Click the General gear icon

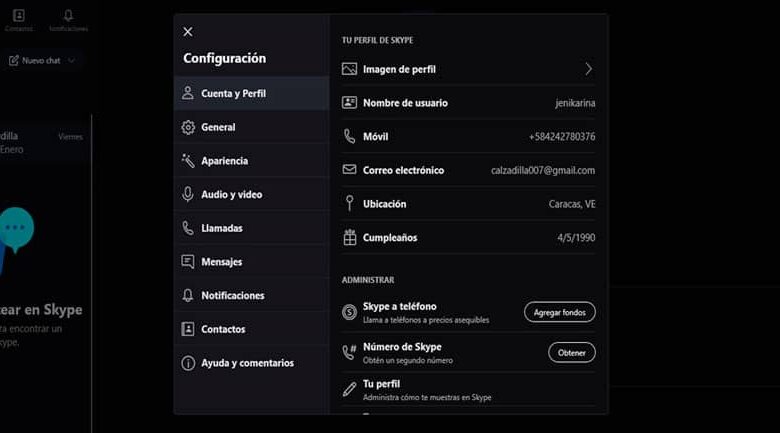point(188,127)
